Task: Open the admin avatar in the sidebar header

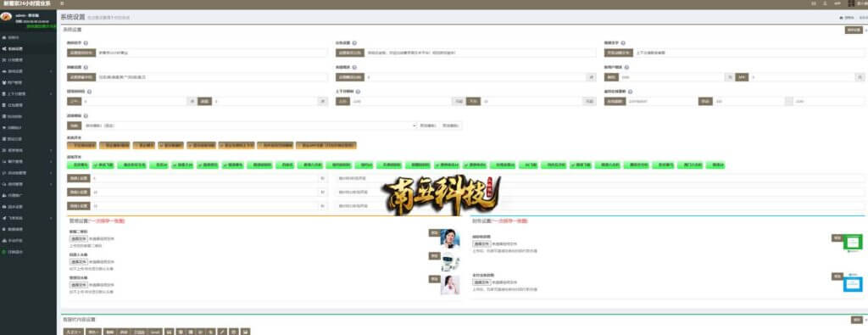Action: 6,17
